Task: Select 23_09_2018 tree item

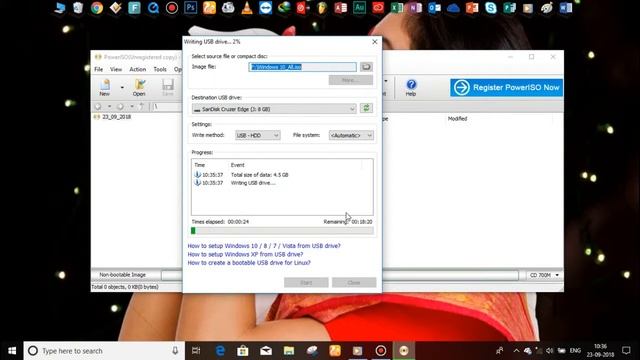Action: coord(116,117)
